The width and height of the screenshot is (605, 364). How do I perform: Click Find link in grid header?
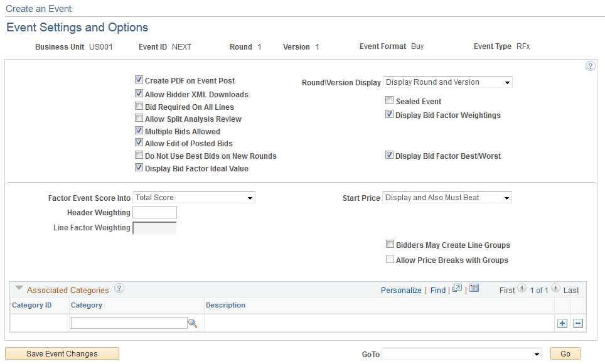pyautogui.click(x=438, y=291)
